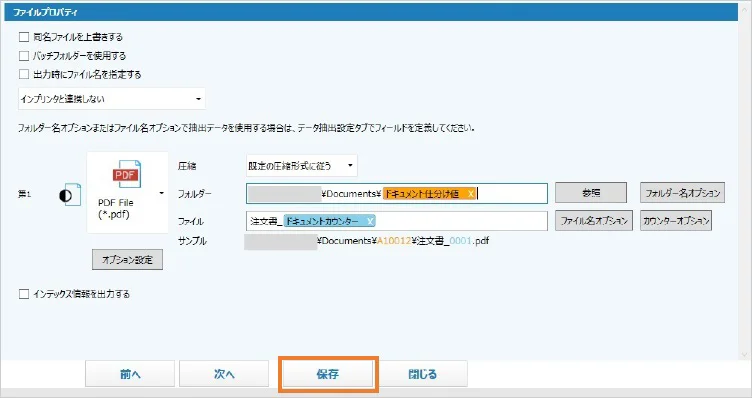Open フォルダー名オプション
Screen dimensions: 752x398
(x=682, y=193)
